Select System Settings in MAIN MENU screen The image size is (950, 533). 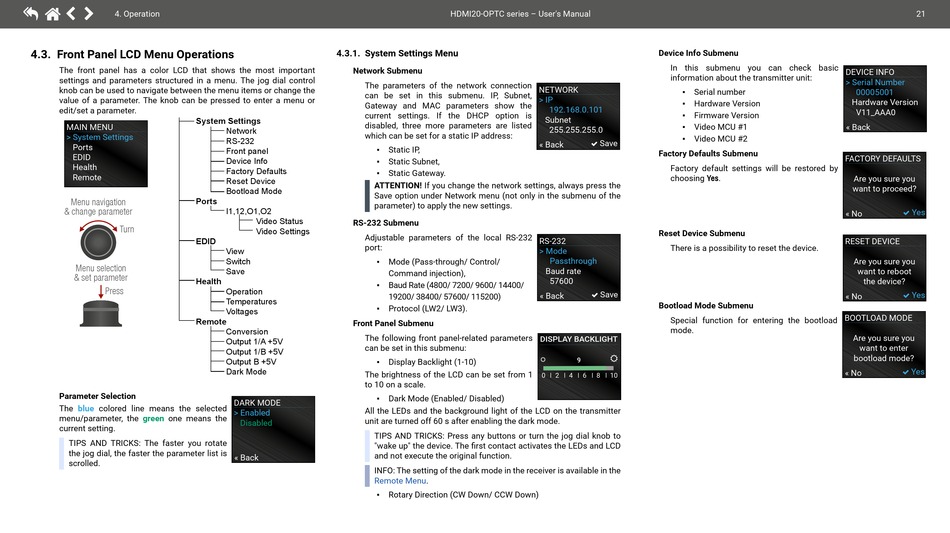pyautogui.click(x=101, y=137)
